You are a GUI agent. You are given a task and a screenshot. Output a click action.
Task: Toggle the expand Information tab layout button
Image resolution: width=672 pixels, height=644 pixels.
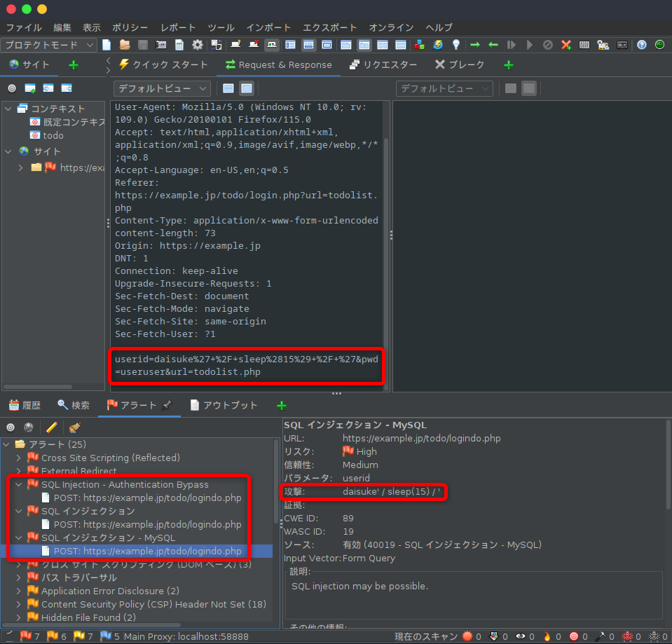coord(308,45)
